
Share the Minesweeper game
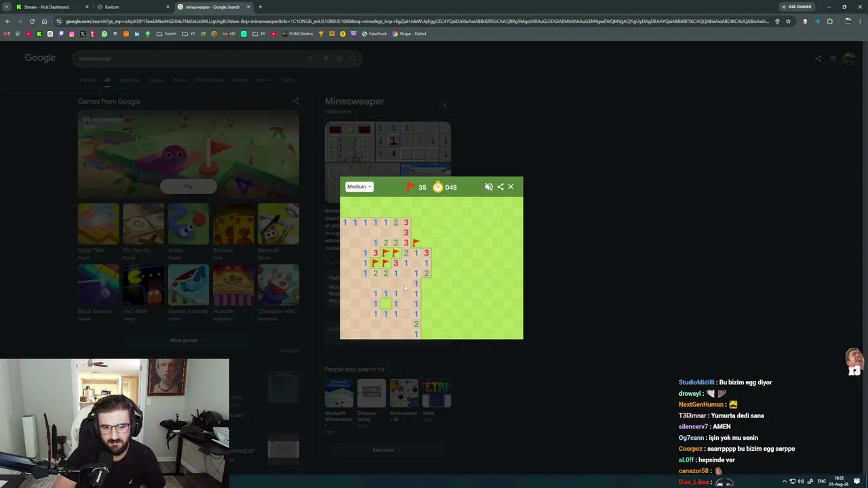click(500, 187)
